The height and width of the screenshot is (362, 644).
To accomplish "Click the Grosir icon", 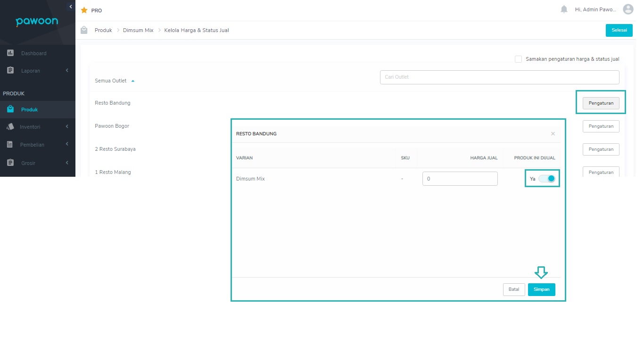I will [x=10, y=163].
